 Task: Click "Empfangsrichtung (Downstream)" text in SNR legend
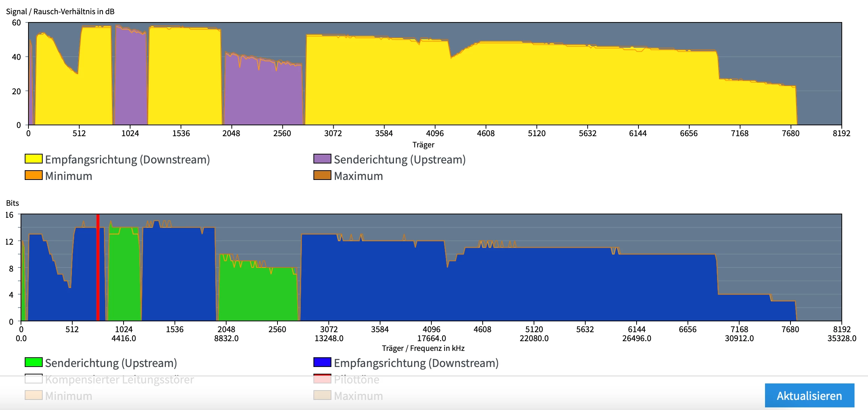tap(127, 159)
